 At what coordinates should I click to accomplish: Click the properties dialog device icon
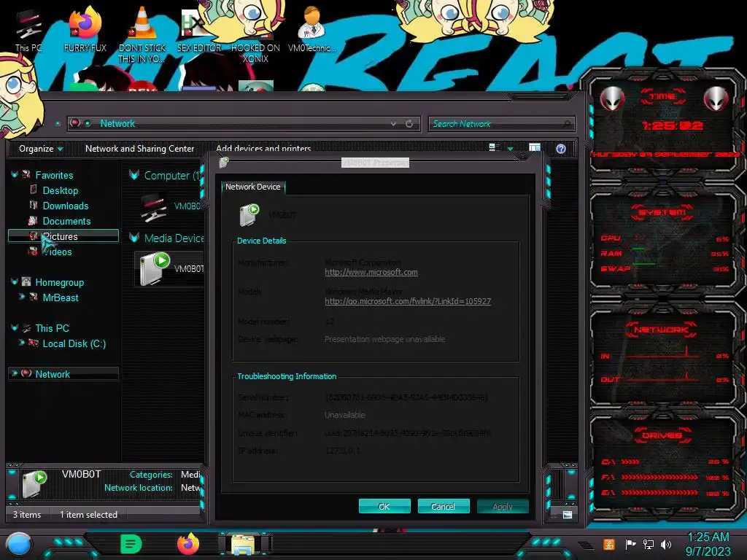249,215
